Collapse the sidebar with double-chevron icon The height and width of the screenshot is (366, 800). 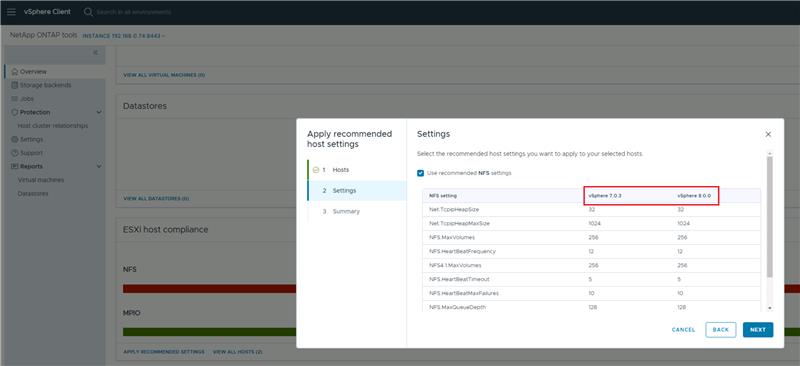(x=95, y=53)
